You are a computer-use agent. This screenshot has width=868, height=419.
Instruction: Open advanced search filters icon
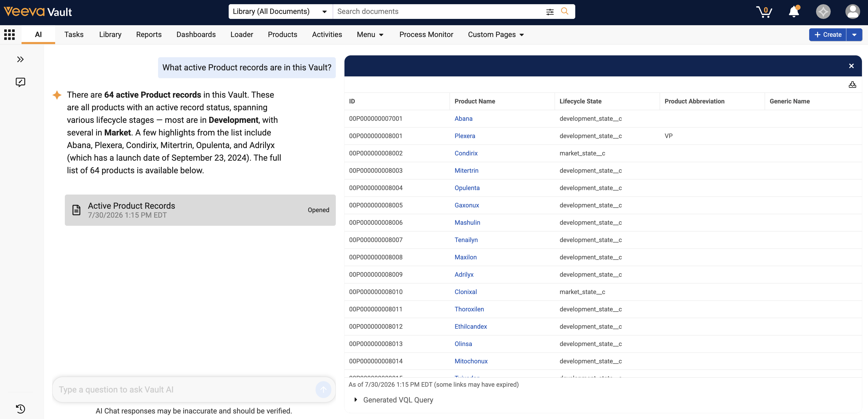550,12
